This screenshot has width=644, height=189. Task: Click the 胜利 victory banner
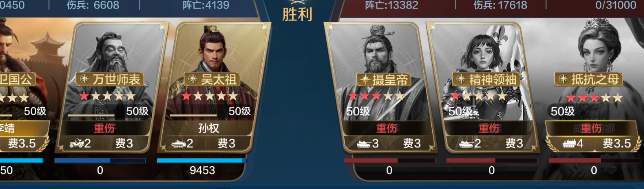pos(297,14)
